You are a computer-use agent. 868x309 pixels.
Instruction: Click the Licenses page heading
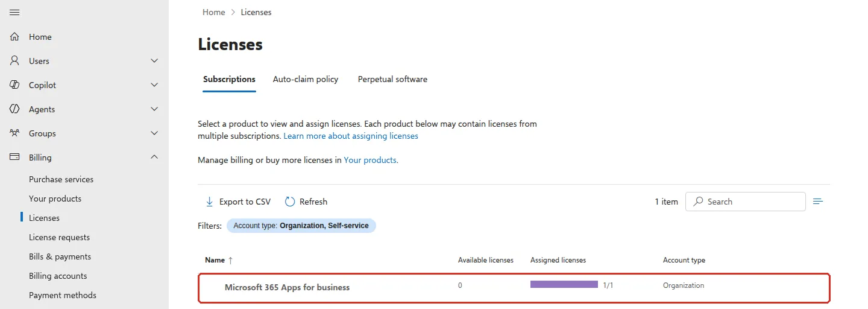(x=230, y=44)
